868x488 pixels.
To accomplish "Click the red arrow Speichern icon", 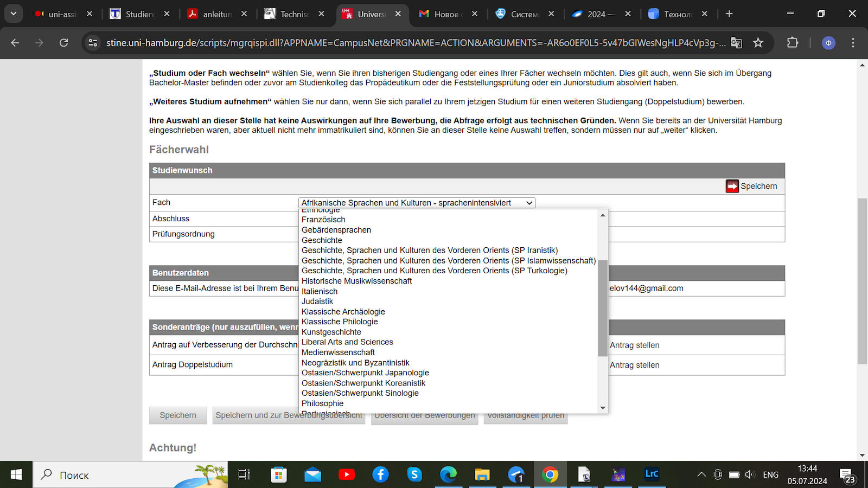I will (732, 186).
